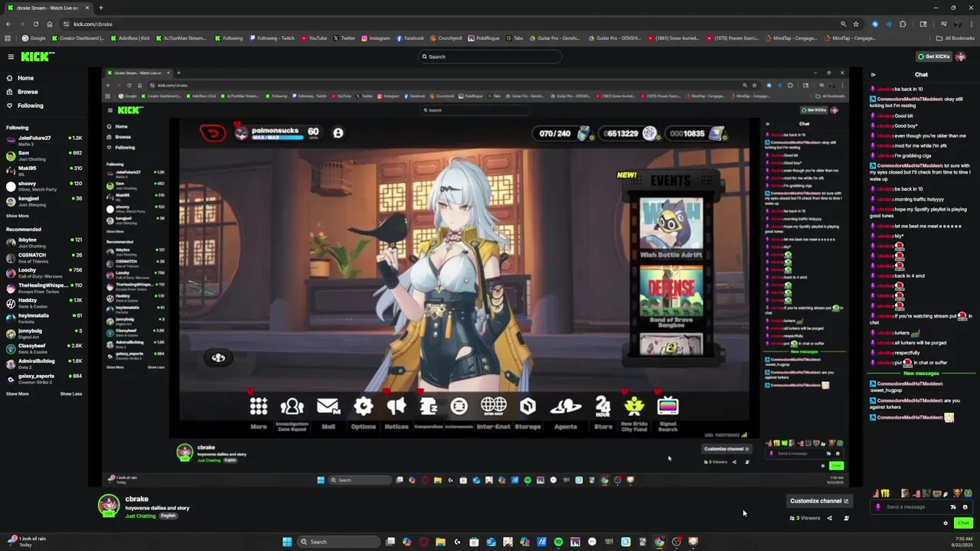Click the profile icon next to level 60
This screenshot has height=551, width=980.
pos(338,132)
